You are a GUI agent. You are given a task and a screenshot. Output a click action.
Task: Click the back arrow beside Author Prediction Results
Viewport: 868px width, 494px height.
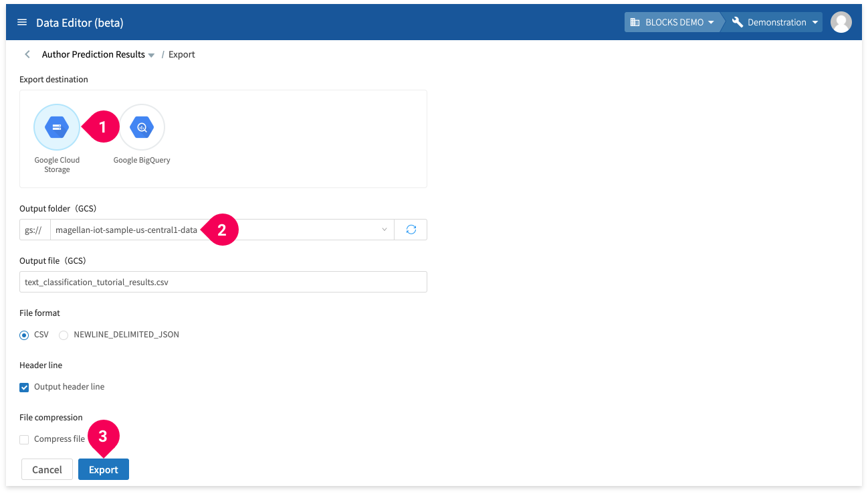point(27,54)
